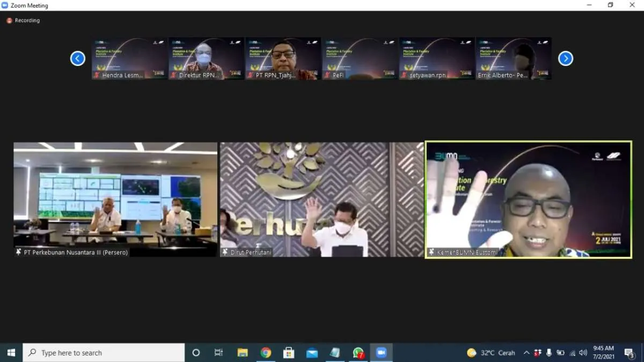644x362 pixels.
Task: Open File Explorer from taskbar
Action: click(x=243, y=352)
